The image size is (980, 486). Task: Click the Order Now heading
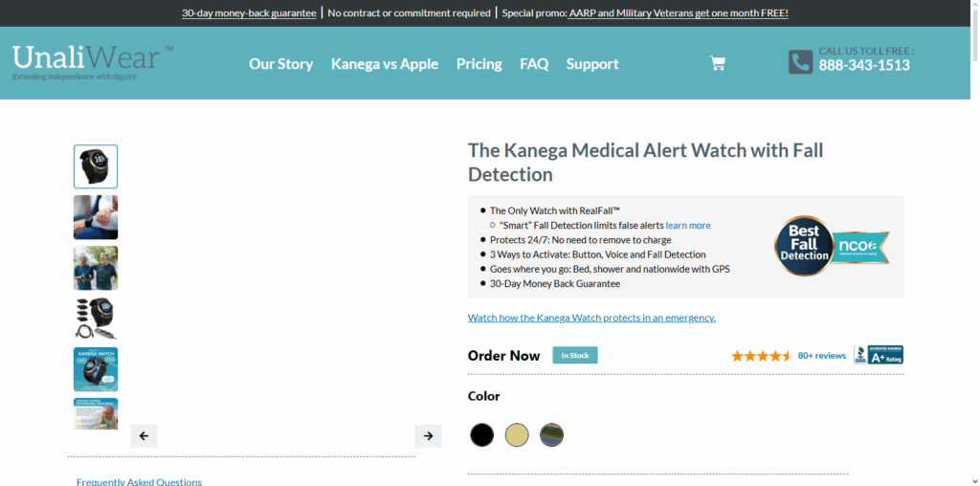click(503, 356)
